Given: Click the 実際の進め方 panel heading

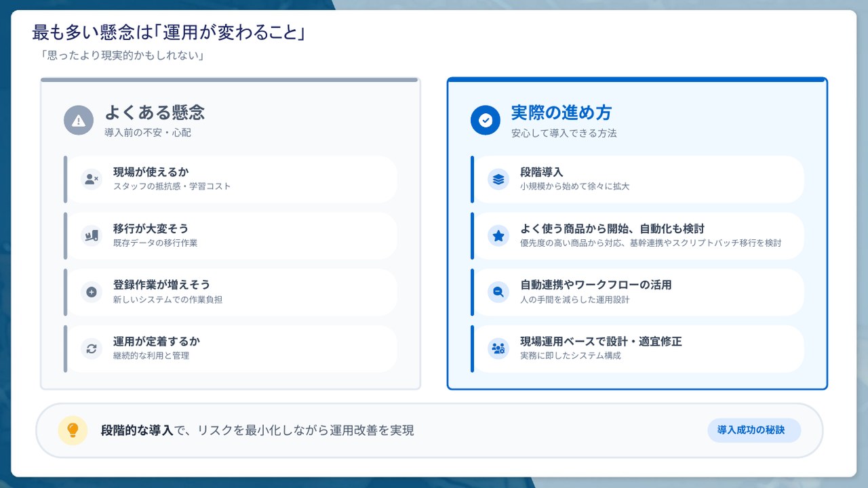Looking at the screenshot, I should (561, 113).
